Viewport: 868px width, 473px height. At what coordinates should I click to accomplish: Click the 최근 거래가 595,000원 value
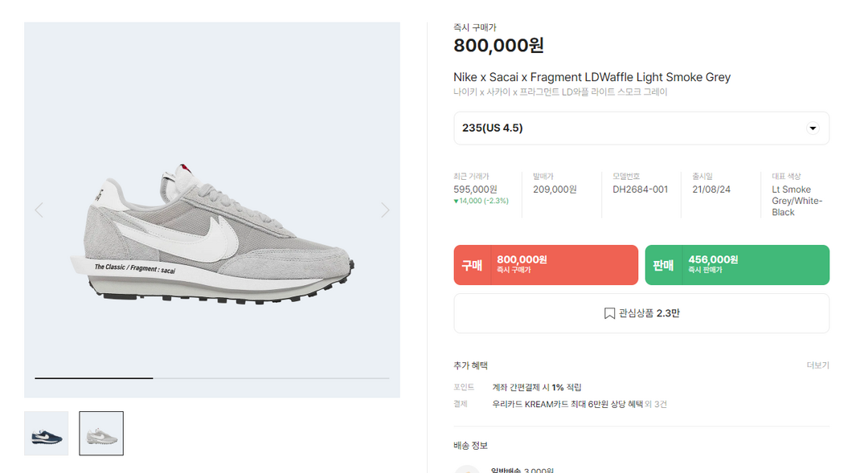click(x=475, y=190)
